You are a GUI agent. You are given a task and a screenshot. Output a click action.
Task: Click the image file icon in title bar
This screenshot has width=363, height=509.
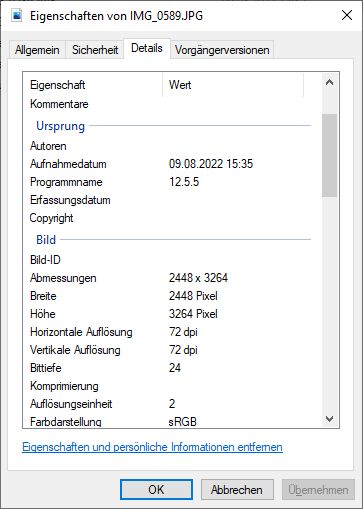[16, 15]
